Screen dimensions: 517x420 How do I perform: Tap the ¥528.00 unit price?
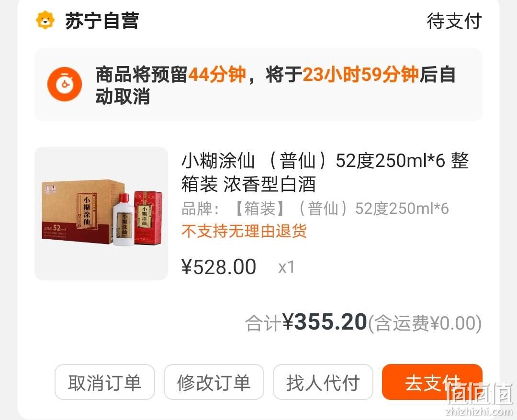tap(219, 267)
